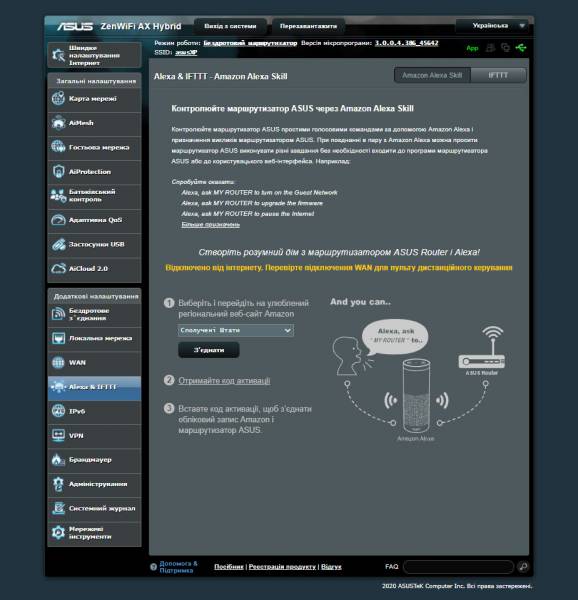
Task: Click the AiMesh node status header icon
Action: coord(490,48)
